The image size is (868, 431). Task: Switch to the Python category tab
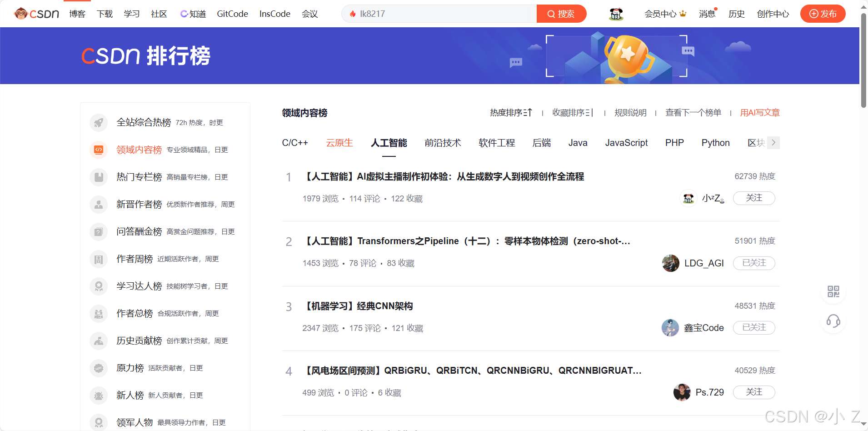click(x=715, y=142)
